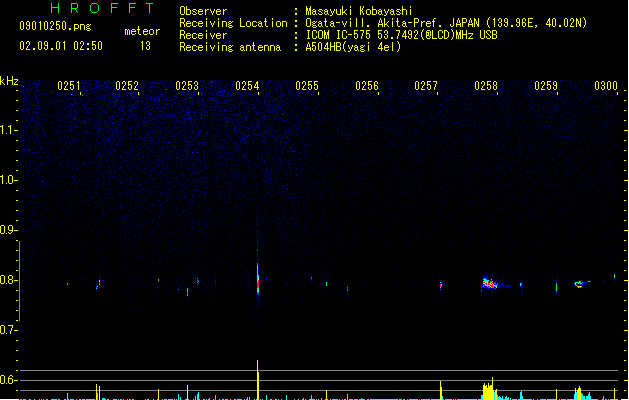Click the kHz axis unit label
This screenshot has height=400, width=629.
tap(9, 81)
